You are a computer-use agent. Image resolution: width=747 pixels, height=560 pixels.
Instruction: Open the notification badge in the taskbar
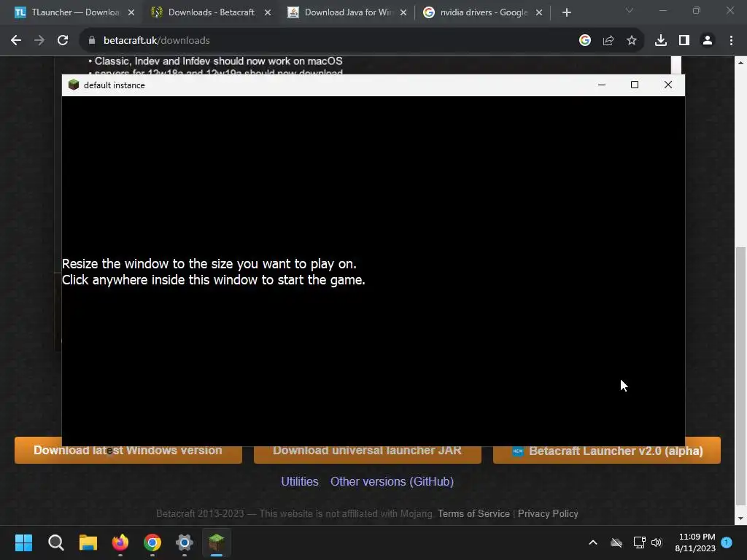727,542
